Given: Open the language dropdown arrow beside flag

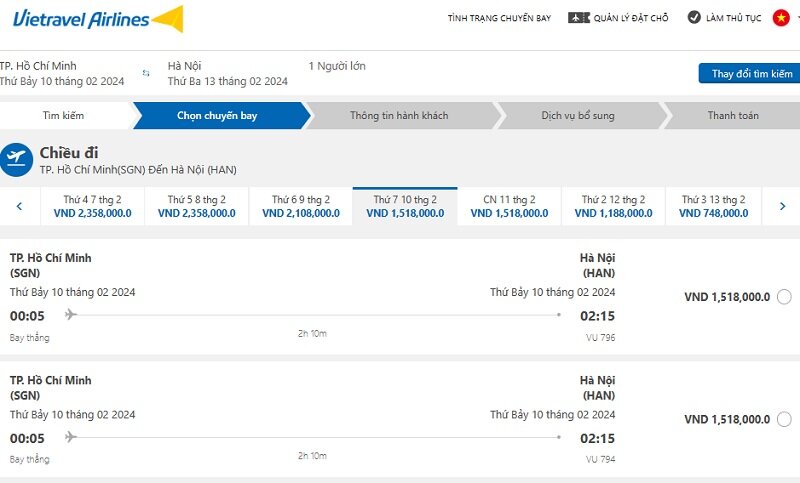Looking at the screenshot, I should coord(796,19).
